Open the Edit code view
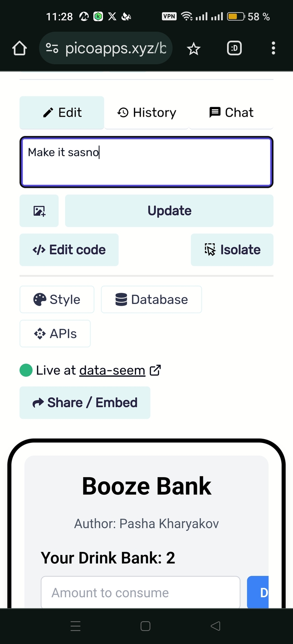This screenshot has width=293, height=644. (x=69, y=250)
